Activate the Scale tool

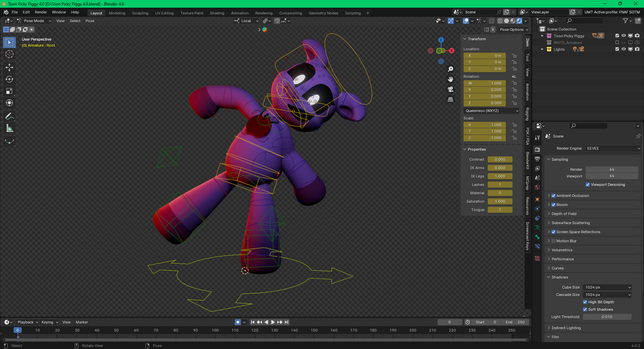point(10,91)
